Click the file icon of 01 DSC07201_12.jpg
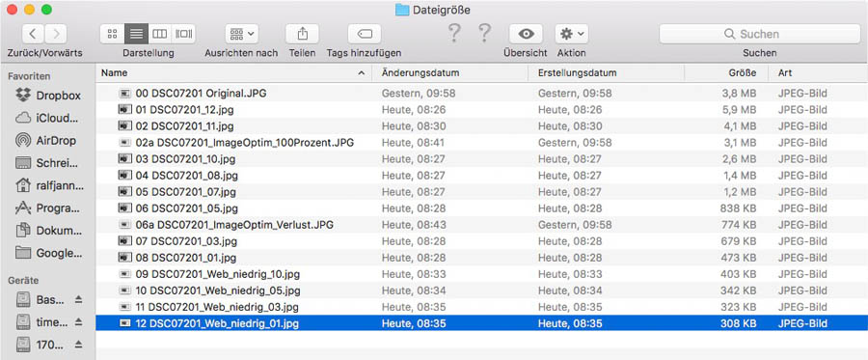The height and width of the screenshot is (360, 868). point(125,110)
